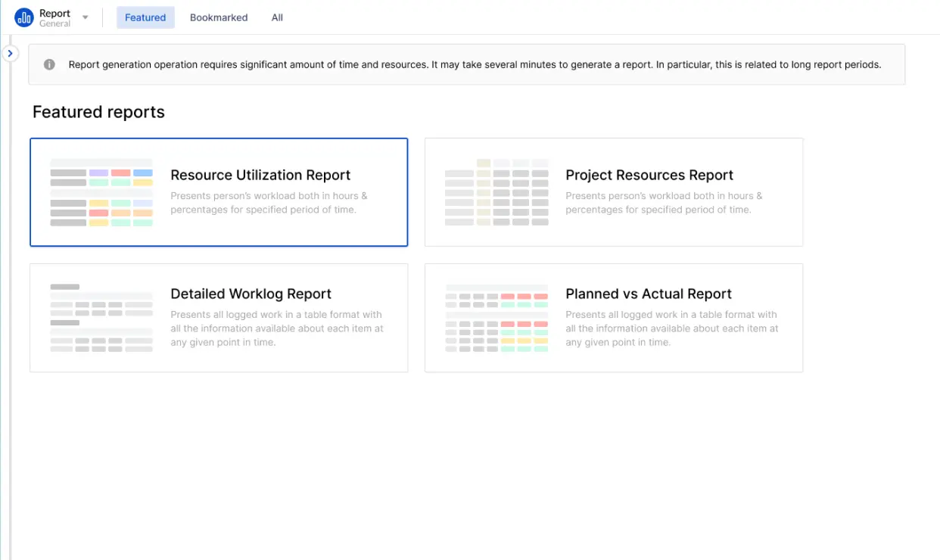Click the Detailed Worklog Report thumbnail icon

tap(101, 318)
